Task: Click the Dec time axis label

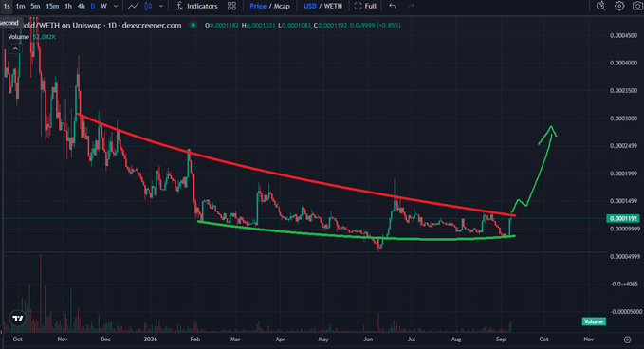Action: pyautogui.click(x=105, y=340)
